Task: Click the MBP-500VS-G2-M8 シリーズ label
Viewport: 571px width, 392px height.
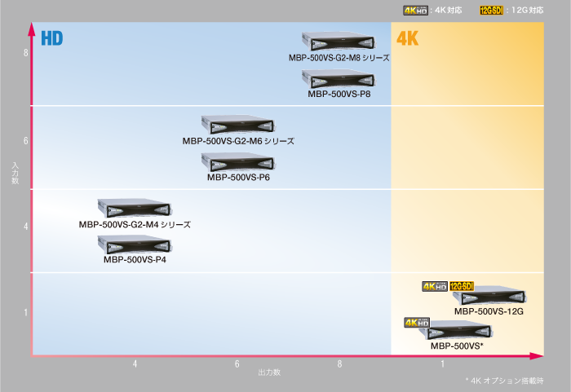Action: click(x=339, y=58)
